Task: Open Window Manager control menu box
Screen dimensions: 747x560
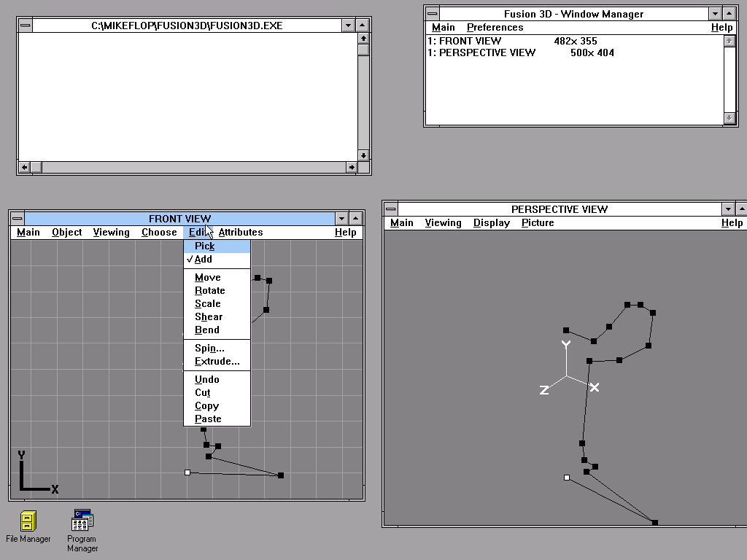Action: tap(432, 14)
